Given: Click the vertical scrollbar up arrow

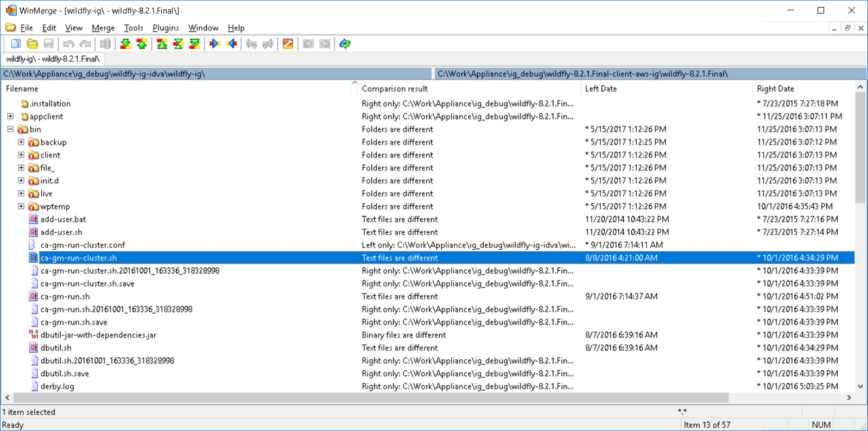Looking at the screenshot, I should coord(860,87).
